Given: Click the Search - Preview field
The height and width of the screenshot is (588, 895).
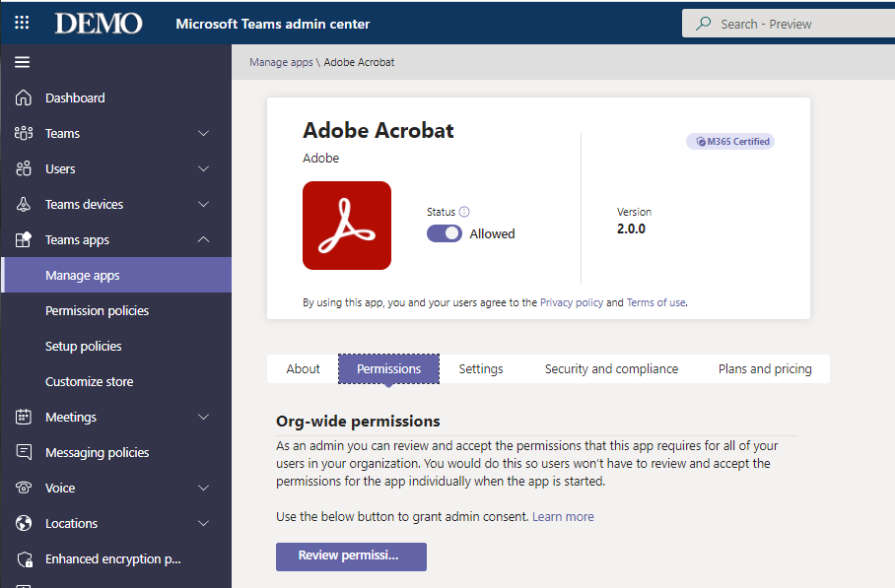Looking at the screenshot, I should point(789,24).
